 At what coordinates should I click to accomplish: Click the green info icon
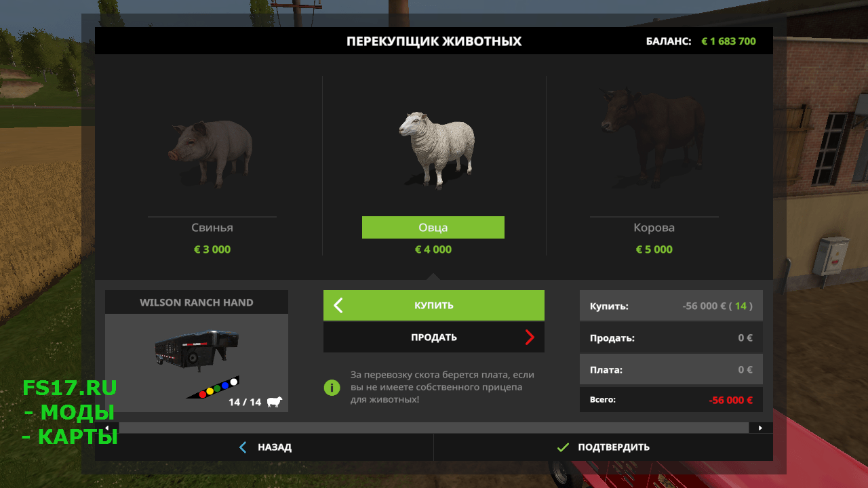point(332,387)
